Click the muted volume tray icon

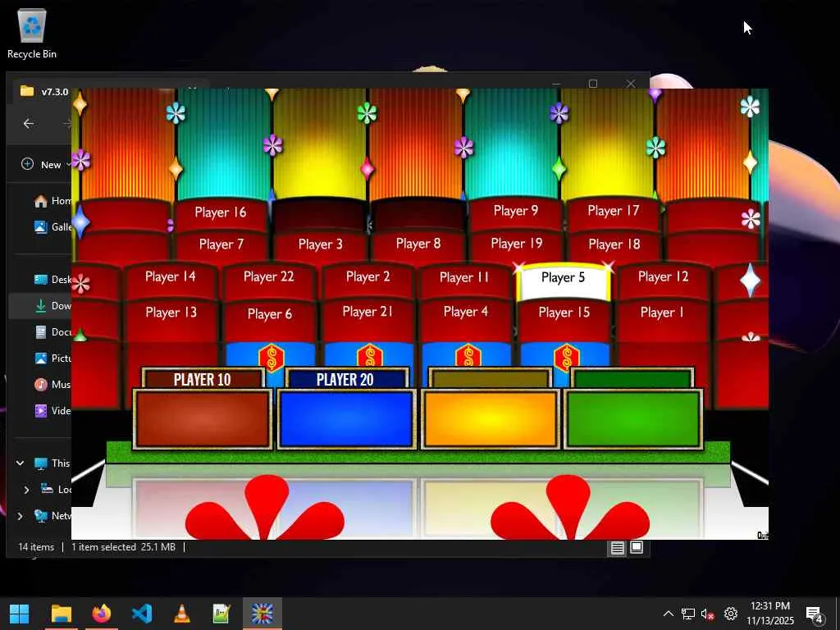tap(708, 614)
